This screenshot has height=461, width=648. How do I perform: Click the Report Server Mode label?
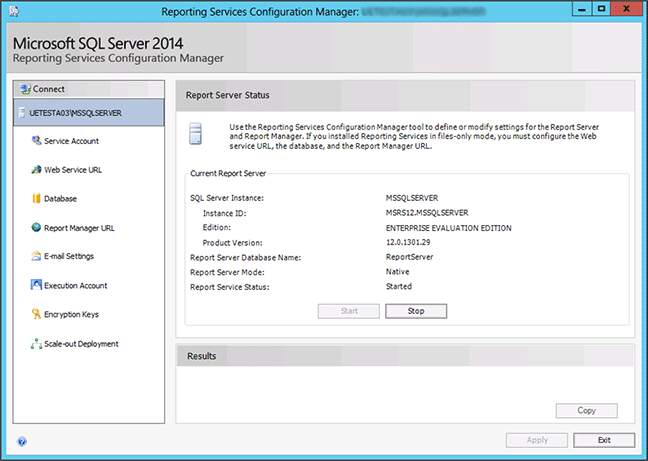[227, 272]
